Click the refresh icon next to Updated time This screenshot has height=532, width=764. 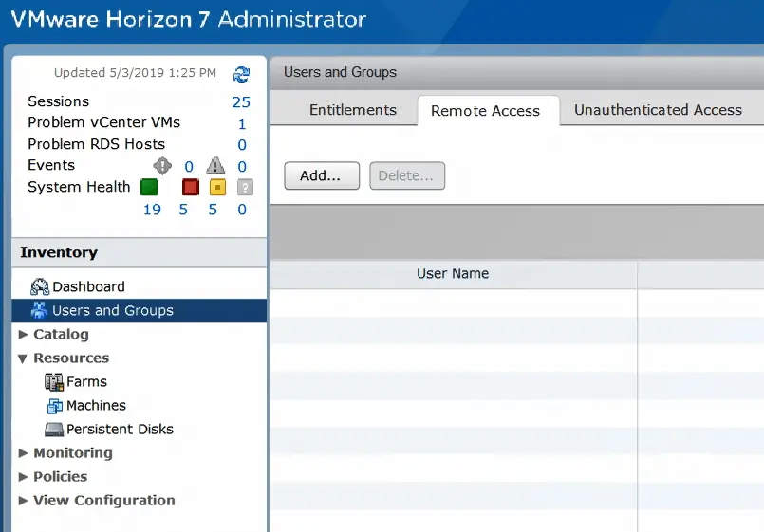coord(241,74)
